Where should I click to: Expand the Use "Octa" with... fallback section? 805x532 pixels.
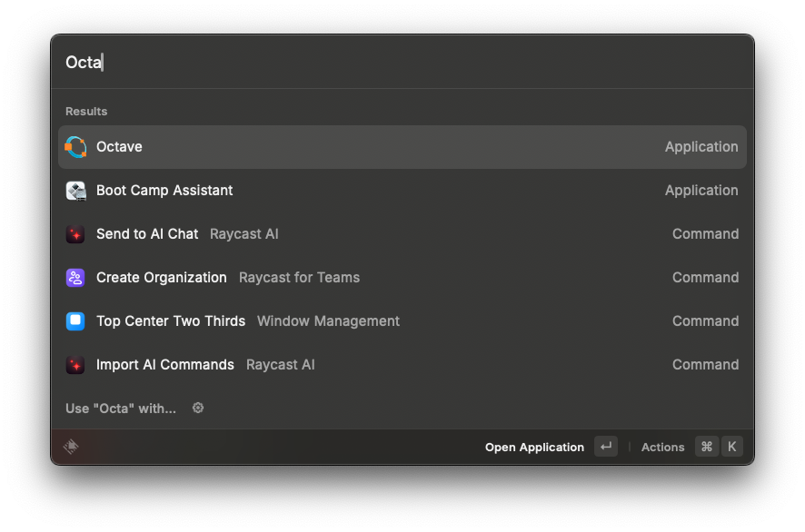click(x=121, y=409)
